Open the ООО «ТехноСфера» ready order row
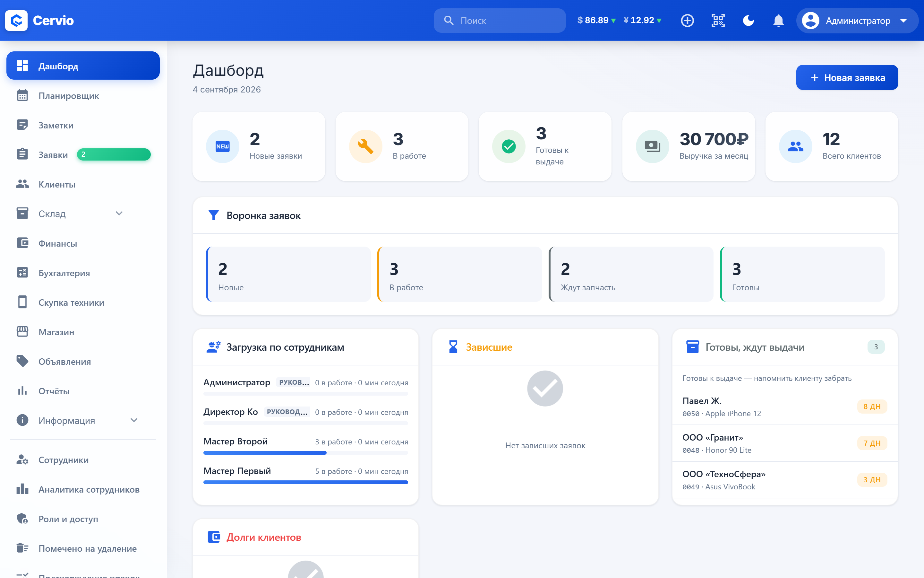Image resolution: width=924 pixels, height=578 pixels. tap(785, 480)
